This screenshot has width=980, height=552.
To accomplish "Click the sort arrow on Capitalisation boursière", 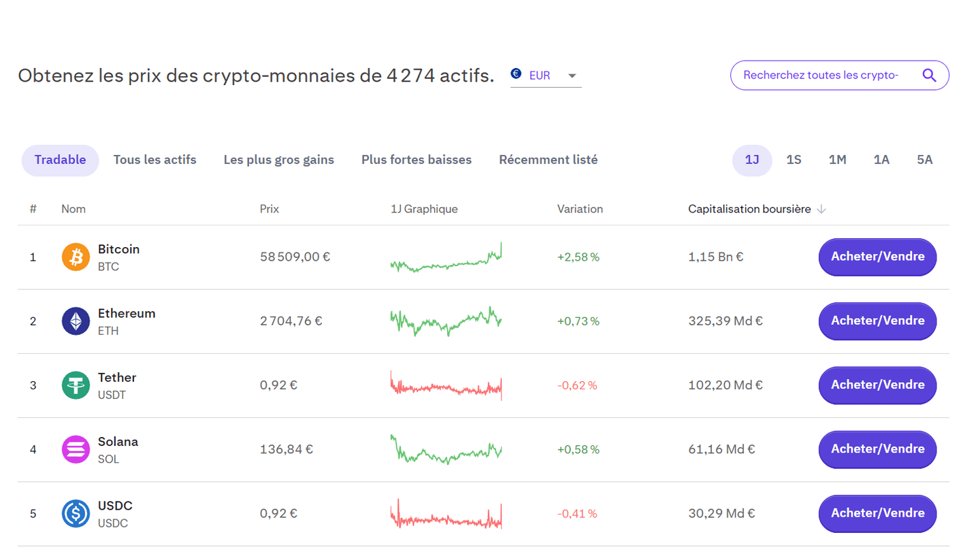I will click(822, 209).
